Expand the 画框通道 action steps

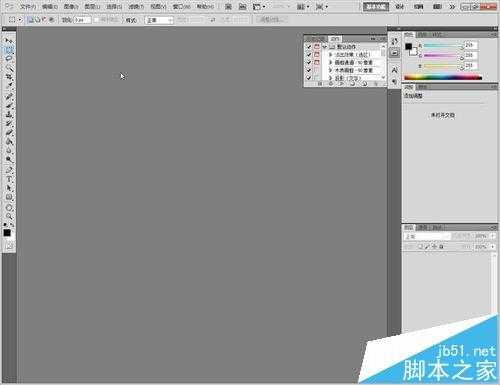coord(331,62)
